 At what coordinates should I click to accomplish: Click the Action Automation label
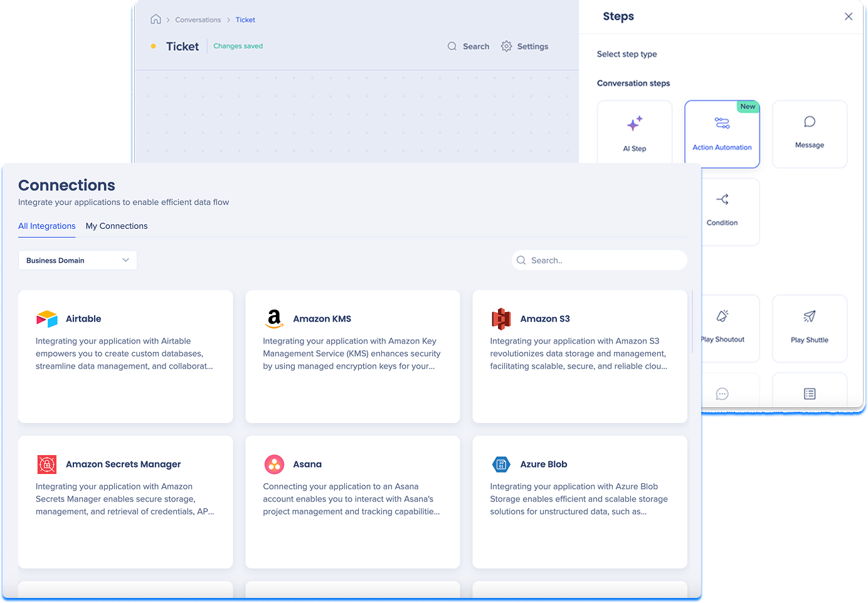pyautogui.click(x=722, y=147)
